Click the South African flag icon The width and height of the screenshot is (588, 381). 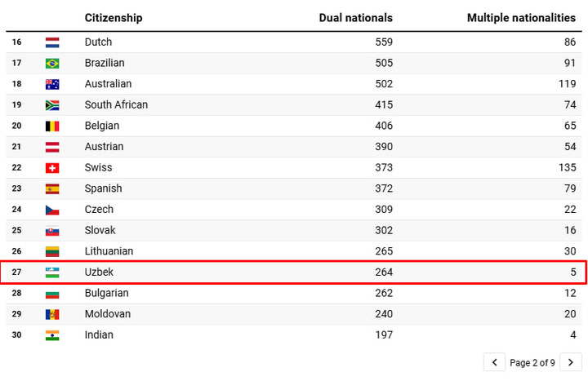click(52, 105)
